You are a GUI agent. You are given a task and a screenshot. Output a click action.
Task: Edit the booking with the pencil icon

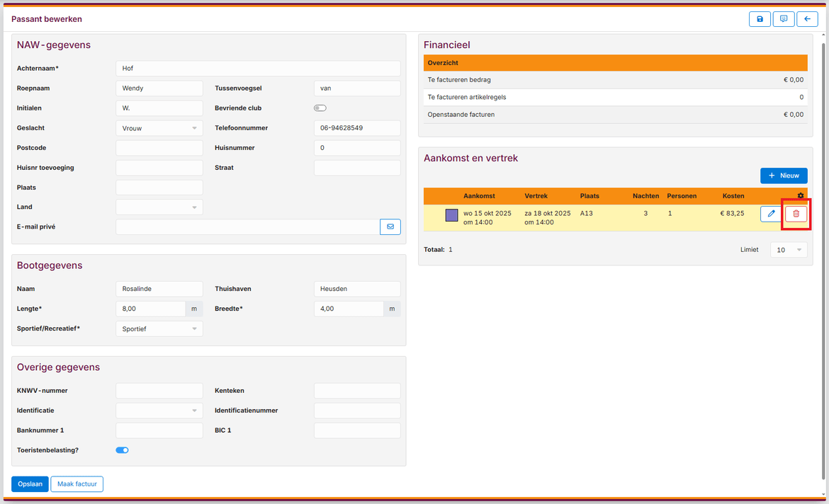click(770, 213)
